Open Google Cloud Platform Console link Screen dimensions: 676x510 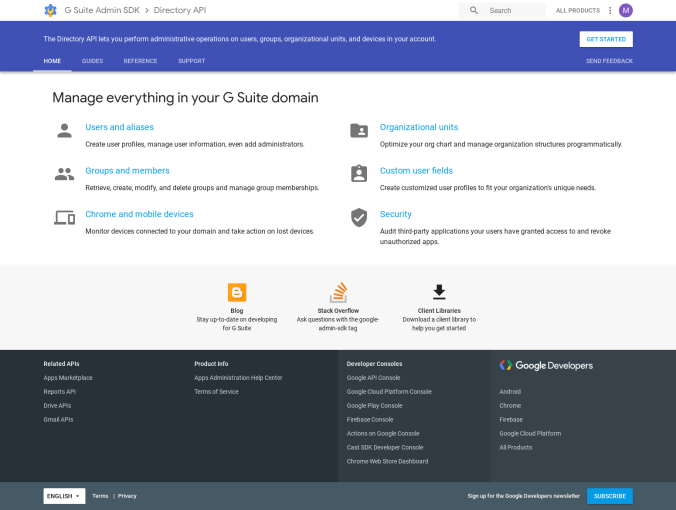389,392
